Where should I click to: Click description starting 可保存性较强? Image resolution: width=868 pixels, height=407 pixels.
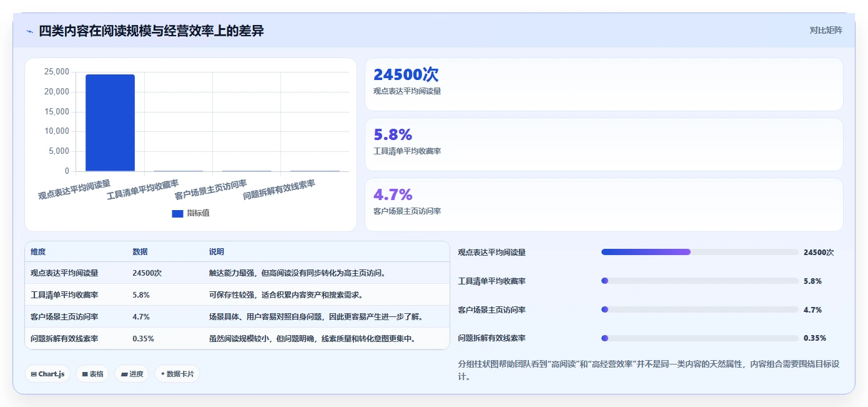tap(286, 295)
